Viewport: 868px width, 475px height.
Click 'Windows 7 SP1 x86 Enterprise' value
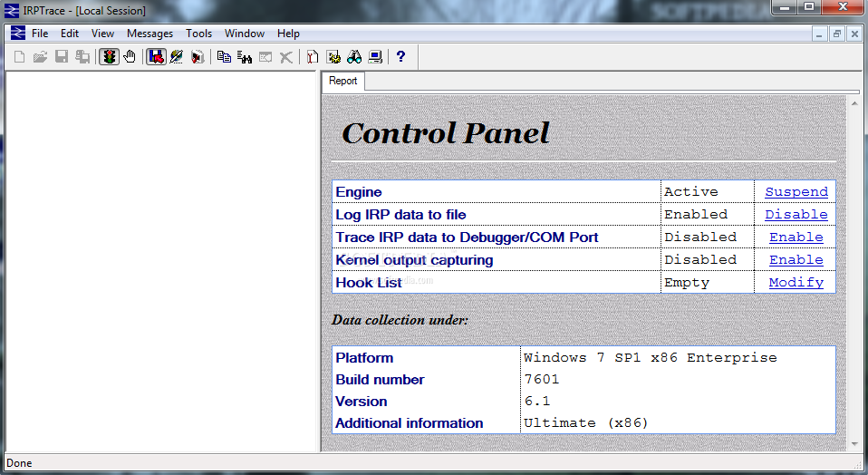651,358
